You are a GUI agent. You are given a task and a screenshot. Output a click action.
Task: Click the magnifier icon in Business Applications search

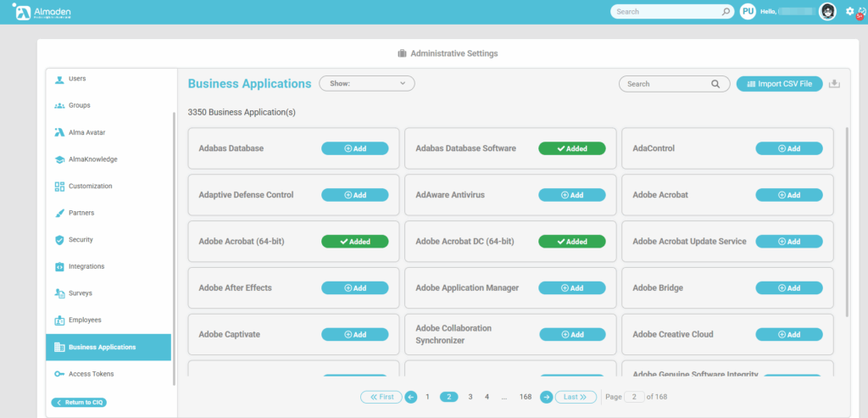pyautogui.click(x=715, y=84)
